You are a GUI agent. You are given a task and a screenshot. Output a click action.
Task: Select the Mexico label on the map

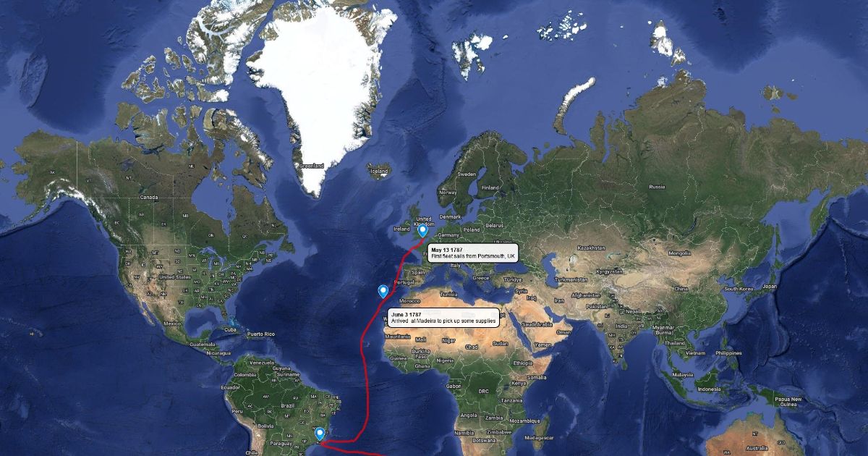coord(171,324)
